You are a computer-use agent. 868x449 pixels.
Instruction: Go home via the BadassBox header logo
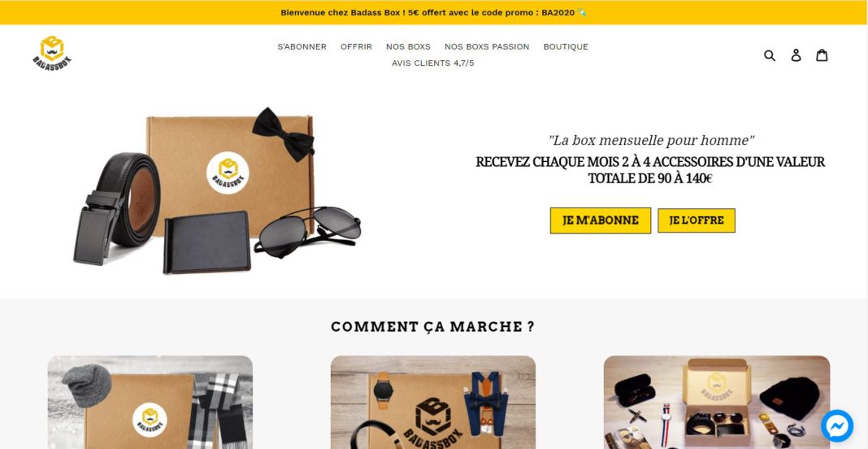(52, 54)
